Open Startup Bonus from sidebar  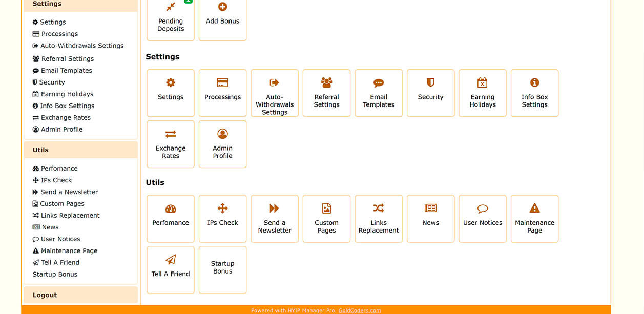(x=55, y=275)
